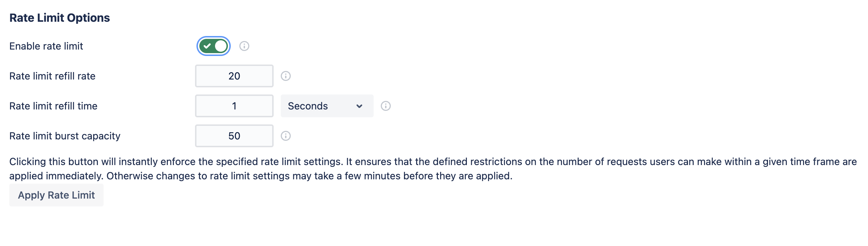Click the white knob of the rate limit switch
868x246 pixels.
(221, 46)
